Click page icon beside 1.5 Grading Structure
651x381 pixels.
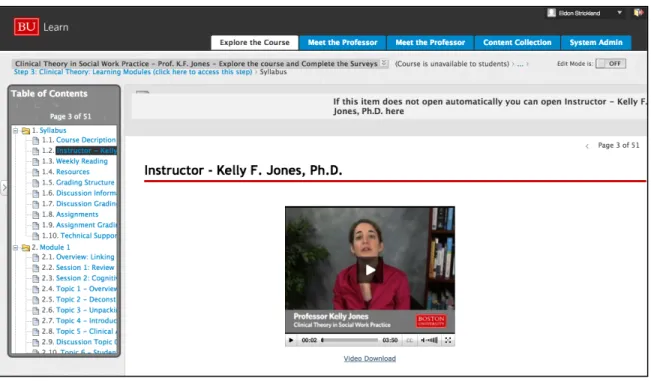[36, 183]
